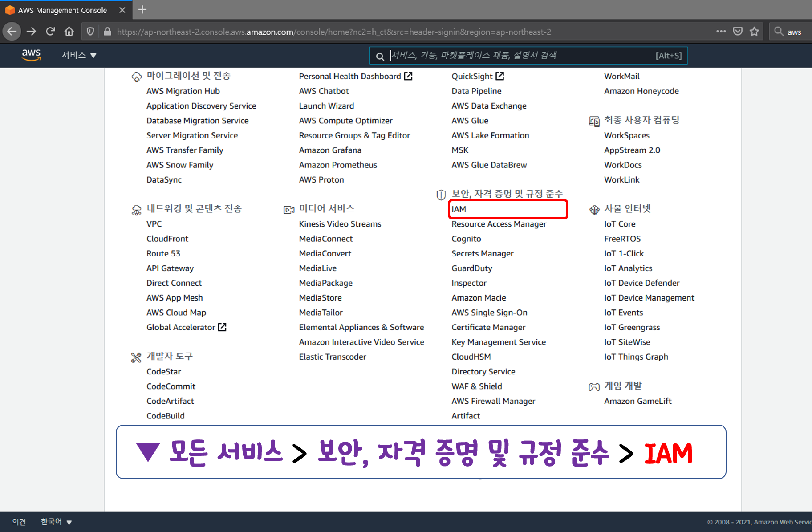Click the browser home icon
This screenshot has height=532, width=812.
click(69, 32)
